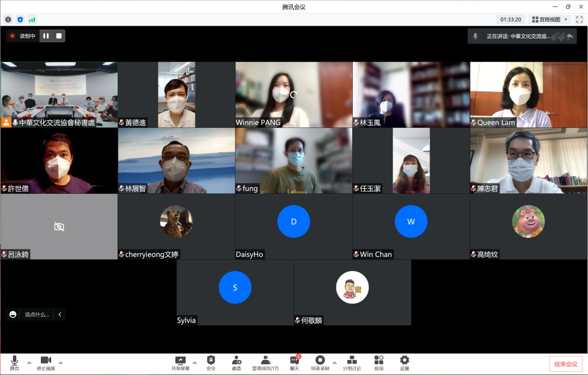The height and width of the screenshot is (375, 588).
Task: Open 设置 settings gear
Action: [405, 362]
